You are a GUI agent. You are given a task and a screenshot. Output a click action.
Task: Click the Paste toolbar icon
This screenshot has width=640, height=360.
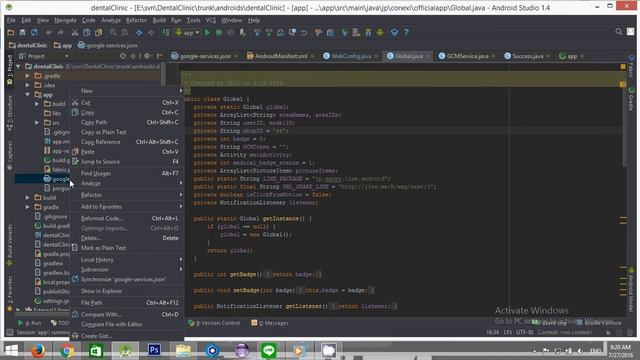tap(98, 32)
